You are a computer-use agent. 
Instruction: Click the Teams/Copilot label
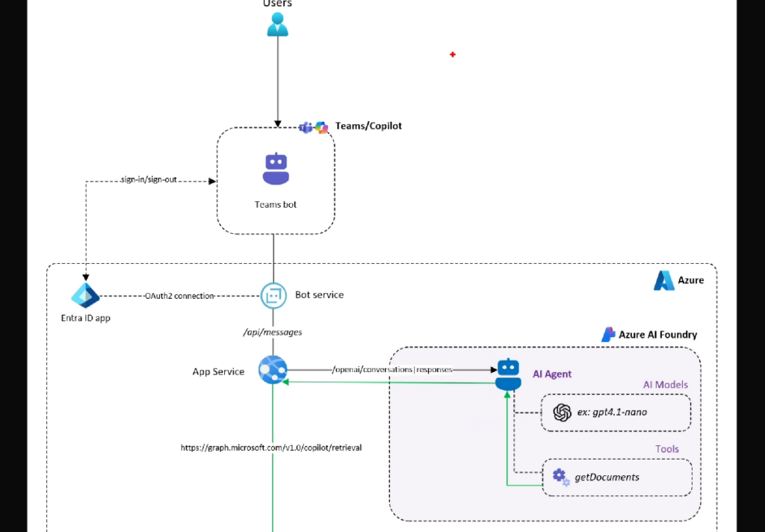(368, 126)
